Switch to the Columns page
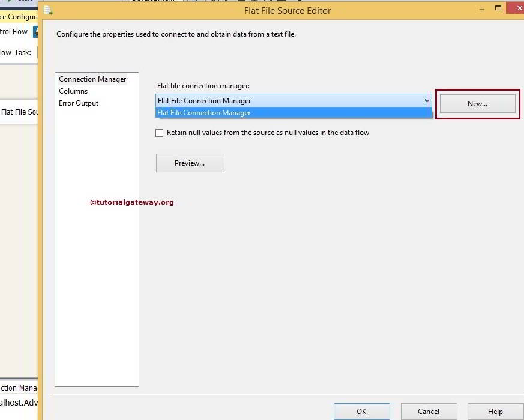The image size is (524, 420). click(73, 91)
